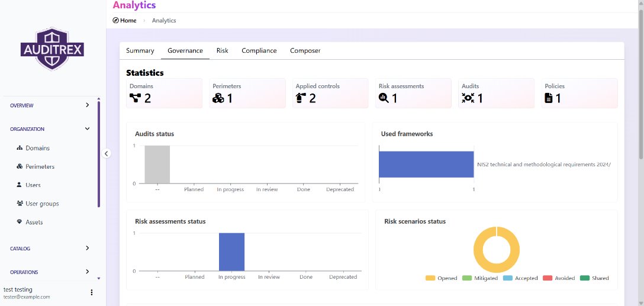
Task: Click the Domains icon in sidebar
Action: click(x=20, y=148)
